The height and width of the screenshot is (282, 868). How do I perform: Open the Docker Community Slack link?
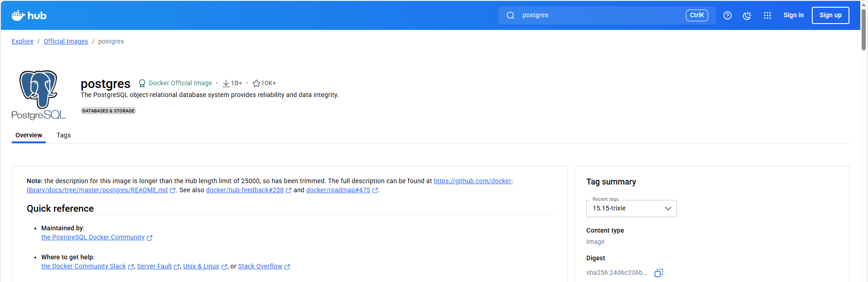pyautogui.click(x=83, y=266)
